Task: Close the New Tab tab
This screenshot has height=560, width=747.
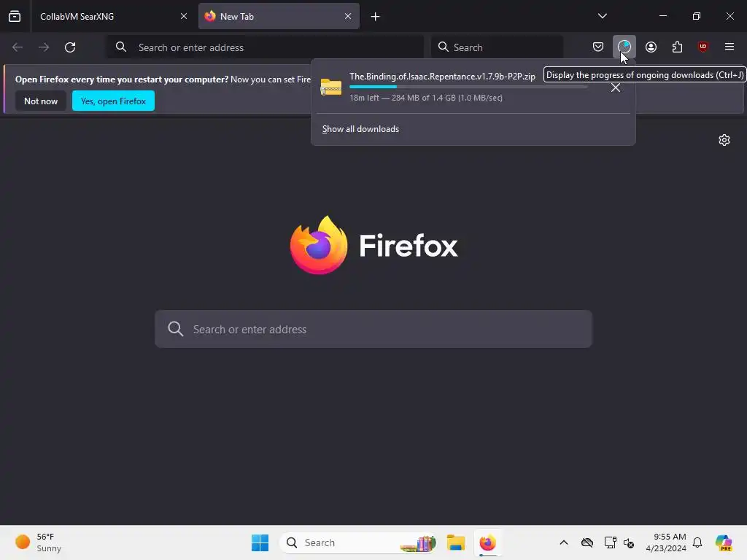Action: 348,16
